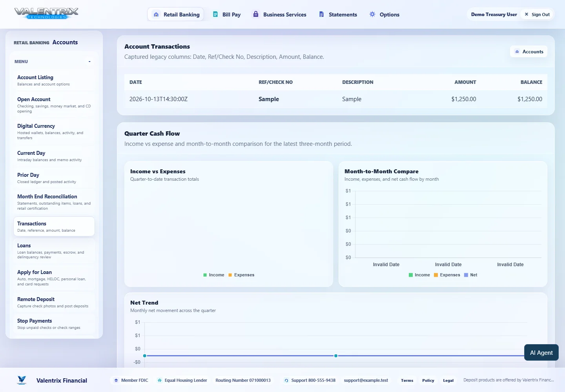Open the Legal footer link
This screenshot has height=392, width=565.
[448, 380]
